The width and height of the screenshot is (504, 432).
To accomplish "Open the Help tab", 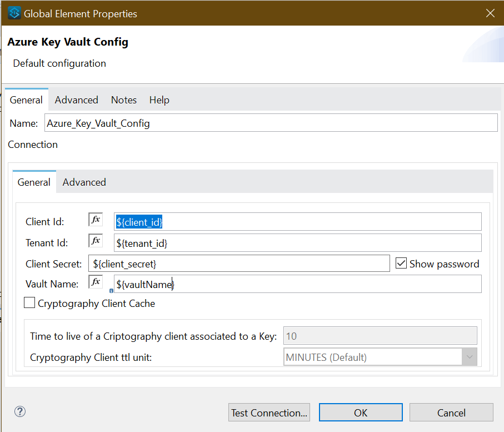I will tap(159, 100).
